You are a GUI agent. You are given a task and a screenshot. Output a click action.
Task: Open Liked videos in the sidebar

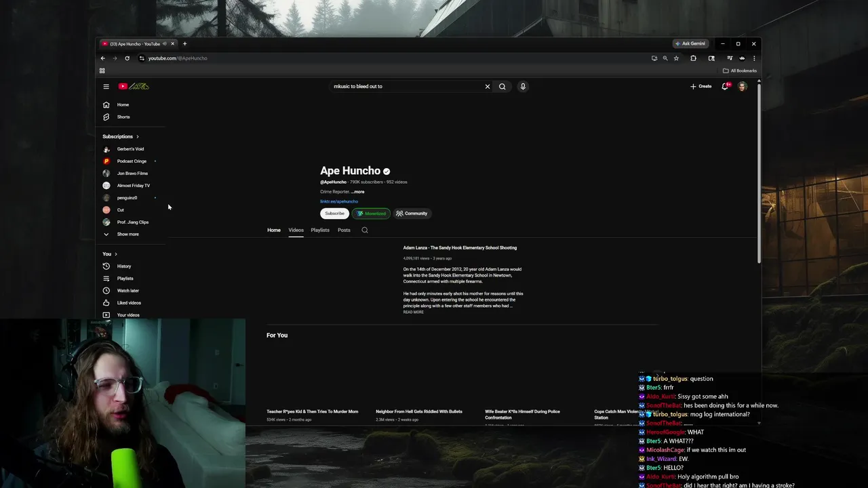[x=129, y=303]
